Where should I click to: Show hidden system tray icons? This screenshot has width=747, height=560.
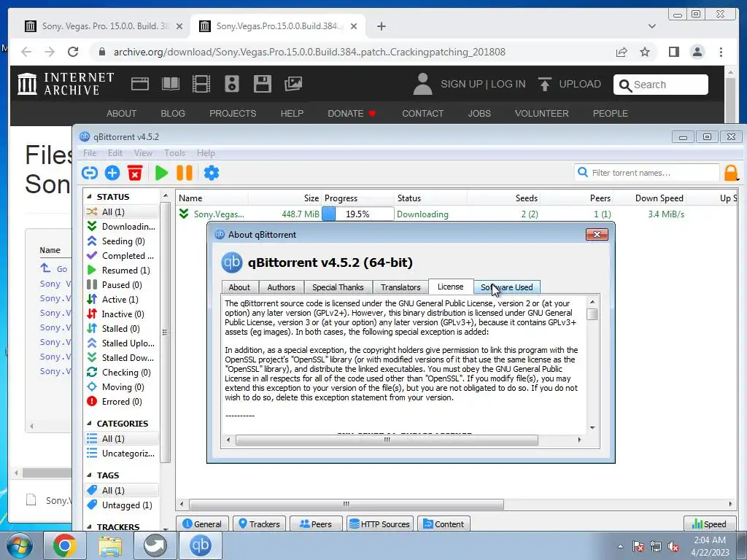620,546
